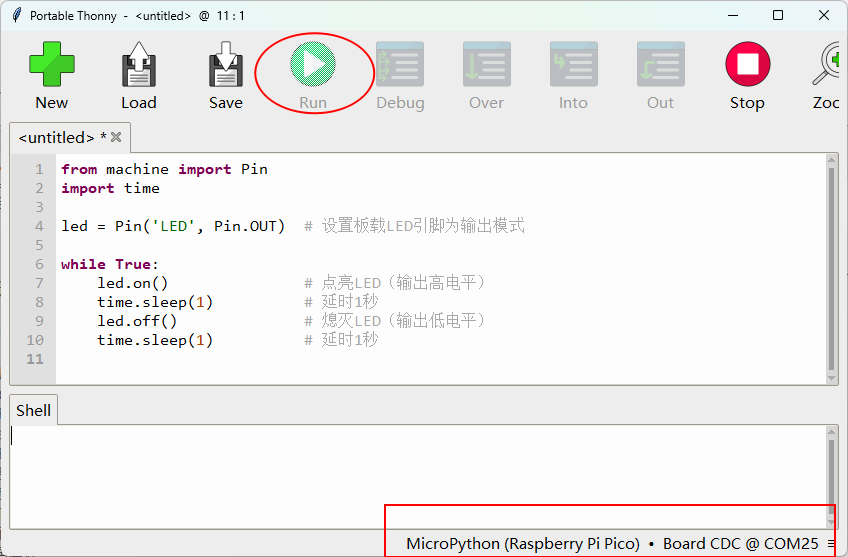The image size is (848, 557).
Task: Click inside the Shell input area
Action: tap(418, 476)
